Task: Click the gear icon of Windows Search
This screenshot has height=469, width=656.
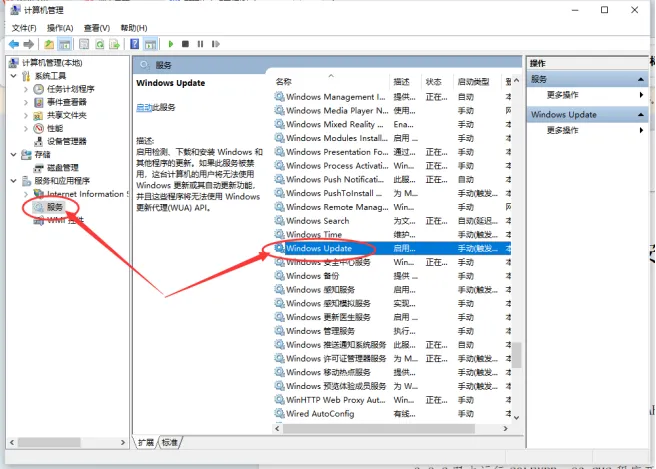Action: [279, 220]
